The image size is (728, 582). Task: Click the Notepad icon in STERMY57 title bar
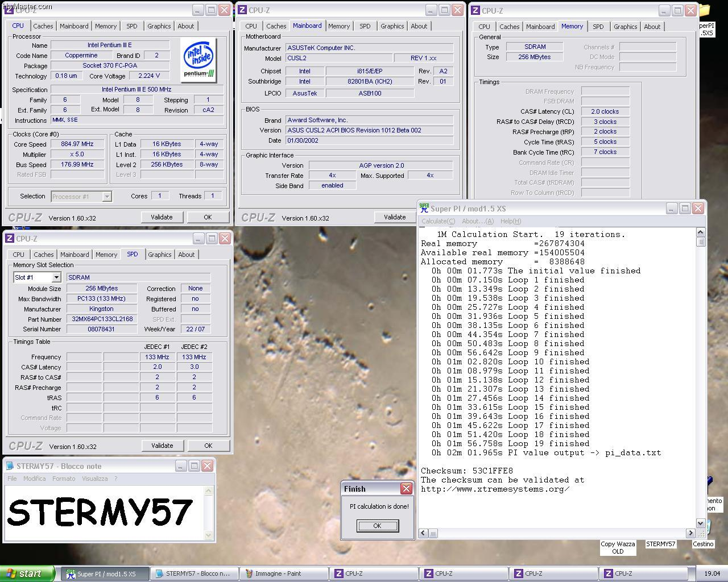pos(10,466)
